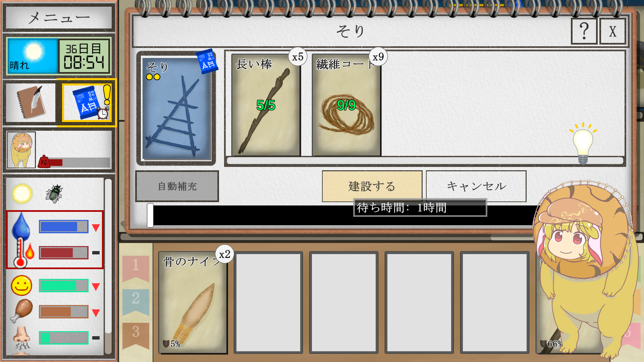Select the fly status icon
This screenshot has width=644, height=362.
pyautogui.click(x=54, y=194)
